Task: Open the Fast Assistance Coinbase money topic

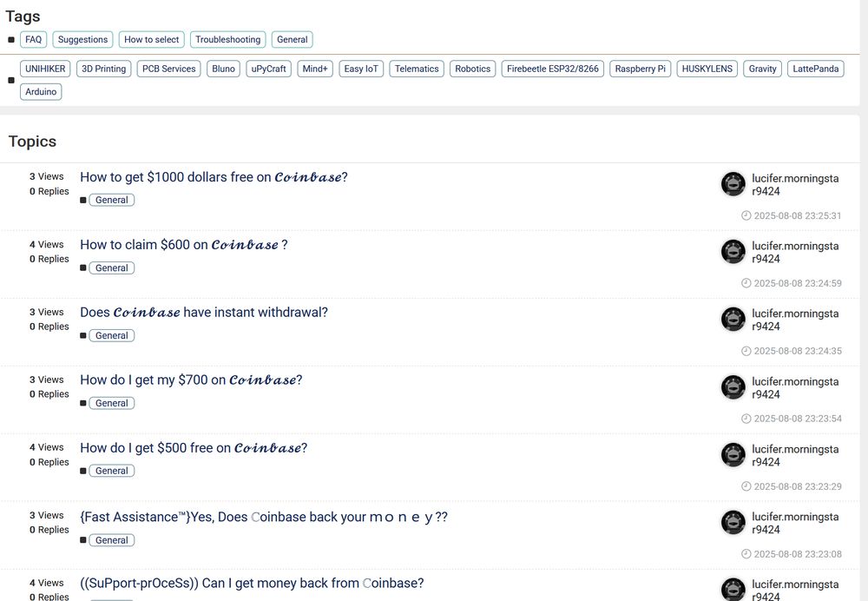Action: pos(264,517)
